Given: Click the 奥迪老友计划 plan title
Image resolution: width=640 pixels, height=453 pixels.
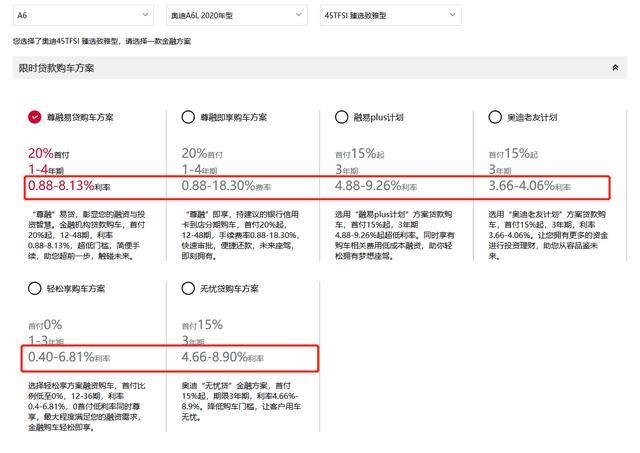Looking at the screenshot, I should 532,118.
